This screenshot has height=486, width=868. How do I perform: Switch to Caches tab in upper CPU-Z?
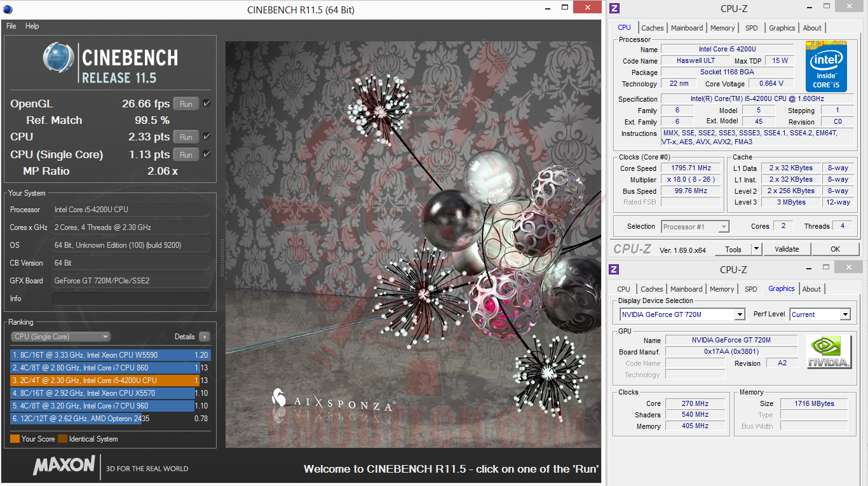[653, 28]
